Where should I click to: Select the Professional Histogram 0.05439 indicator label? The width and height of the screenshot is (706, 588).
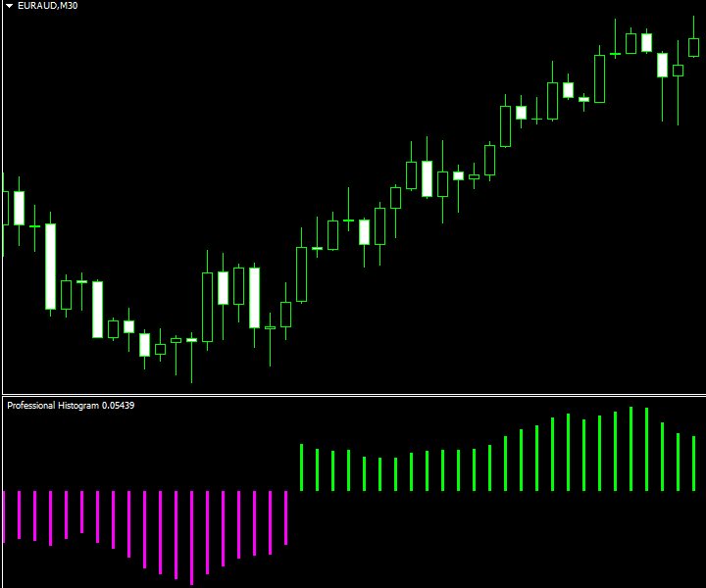click(71, 406)
